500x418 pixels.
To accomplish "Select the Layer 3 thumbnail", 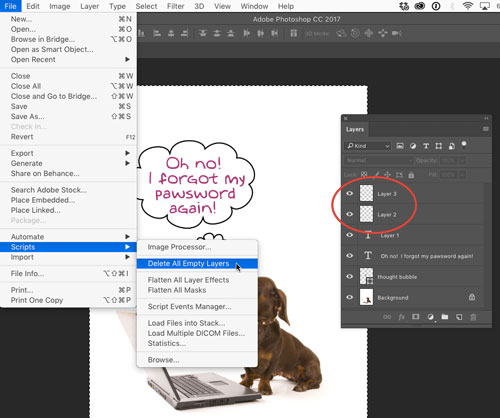I will point(366,193).
